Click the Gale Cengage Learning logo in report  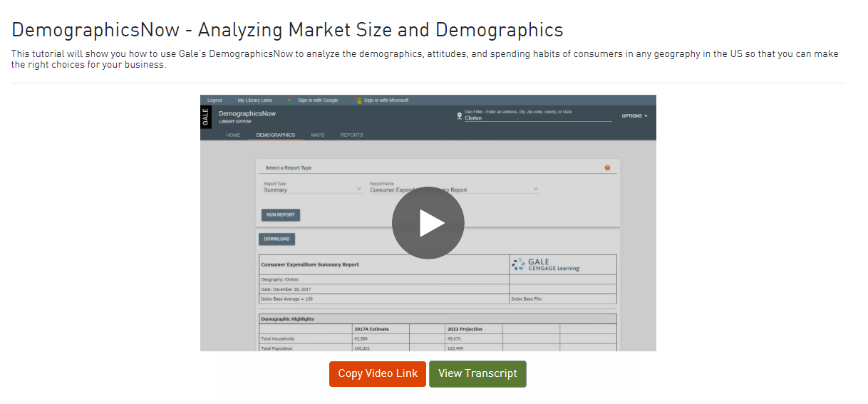click(x=547, y=264)
